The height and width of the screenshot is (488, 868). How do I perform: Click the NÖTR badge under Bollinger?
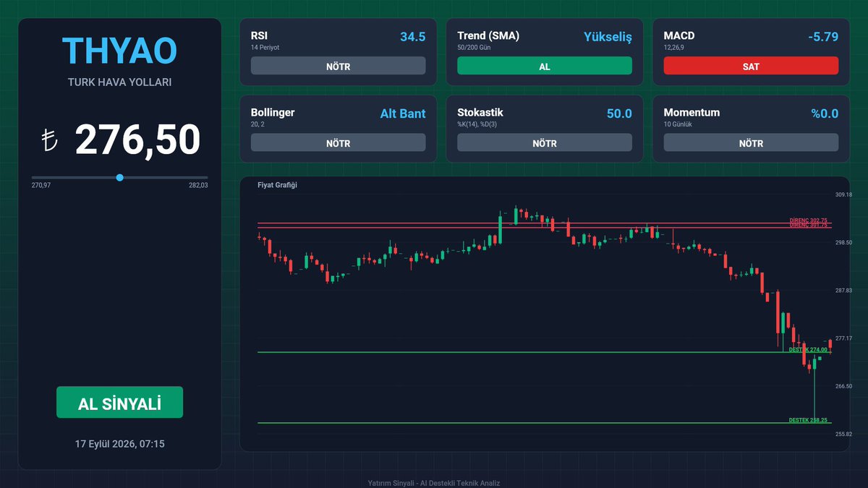point(338,143)
